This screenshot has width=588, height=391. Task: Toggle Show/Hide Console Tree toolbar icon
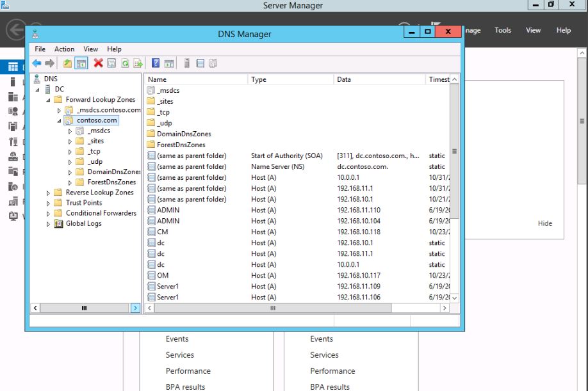pyautogui.click(x=81, y=63)
